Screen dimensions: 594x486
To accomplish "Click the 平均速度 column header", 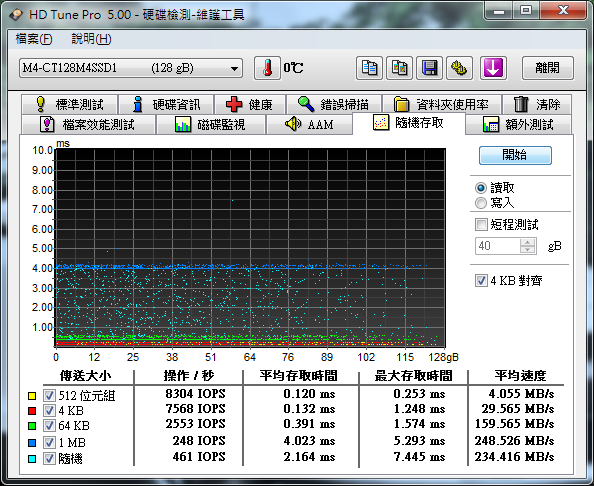I will coord(521,375).
